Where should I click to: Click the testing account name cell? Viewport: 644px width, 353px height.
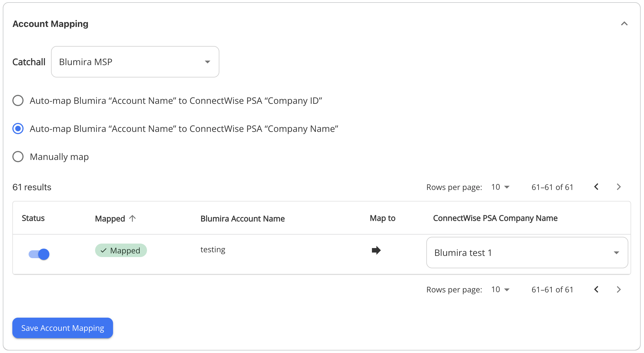213,249
